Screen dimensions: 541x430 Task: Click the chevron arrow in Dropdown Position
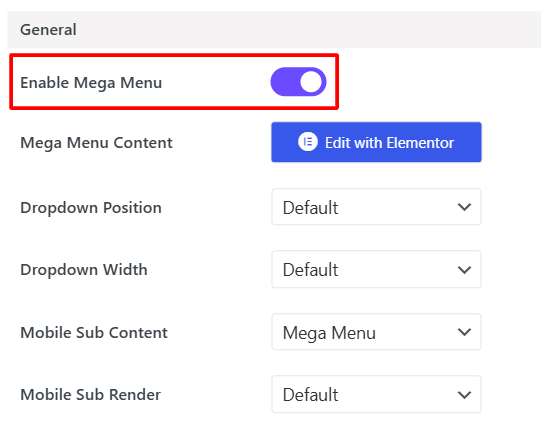pyautogui.click(x=464, y=207)
